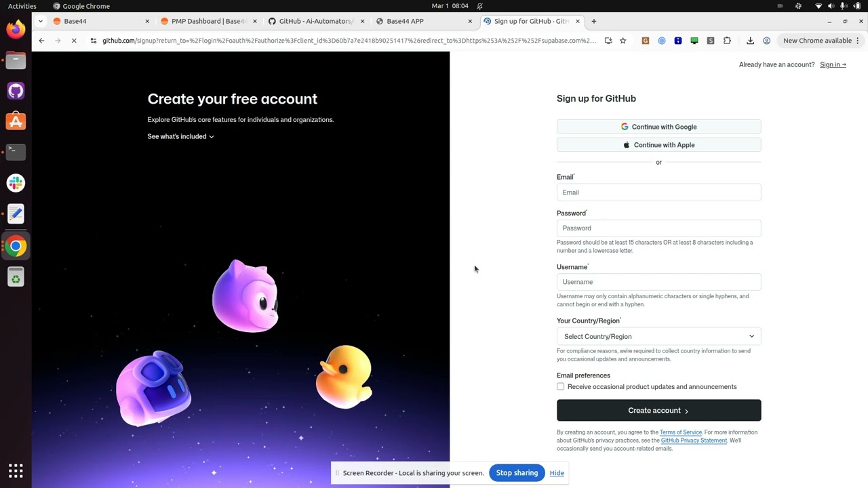
Task: Expand See what's included
Action: coord(180,136)
